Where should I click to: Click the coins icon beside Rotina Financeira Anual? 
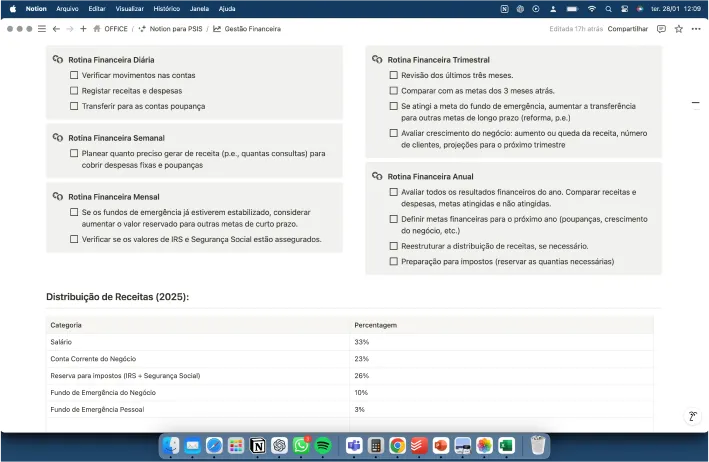tap(377, 176)
